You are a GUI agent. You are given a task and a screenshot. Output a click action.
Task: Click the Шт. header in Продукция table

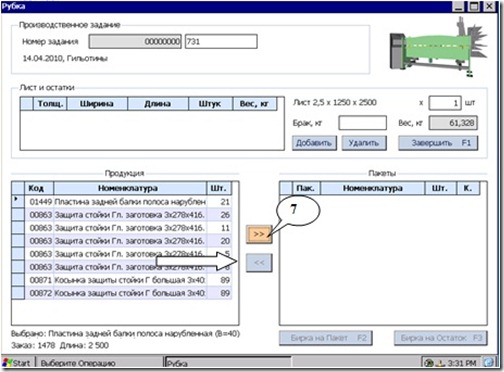(x=219, y=188)
